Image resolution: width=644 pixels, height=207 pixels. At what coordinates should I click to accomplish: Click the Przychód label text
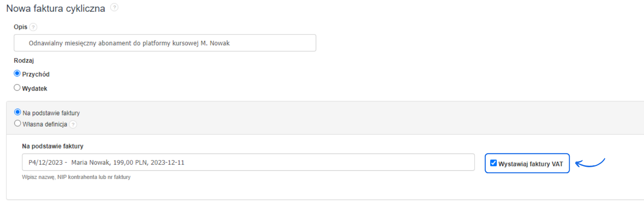pos(36,74)
